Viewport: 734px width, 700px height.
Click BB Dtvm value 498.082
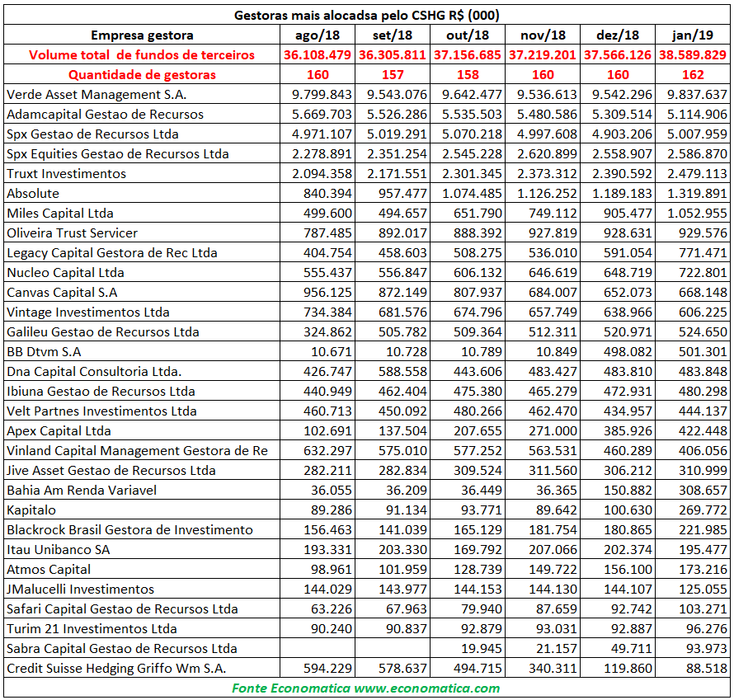pos(628,351)
